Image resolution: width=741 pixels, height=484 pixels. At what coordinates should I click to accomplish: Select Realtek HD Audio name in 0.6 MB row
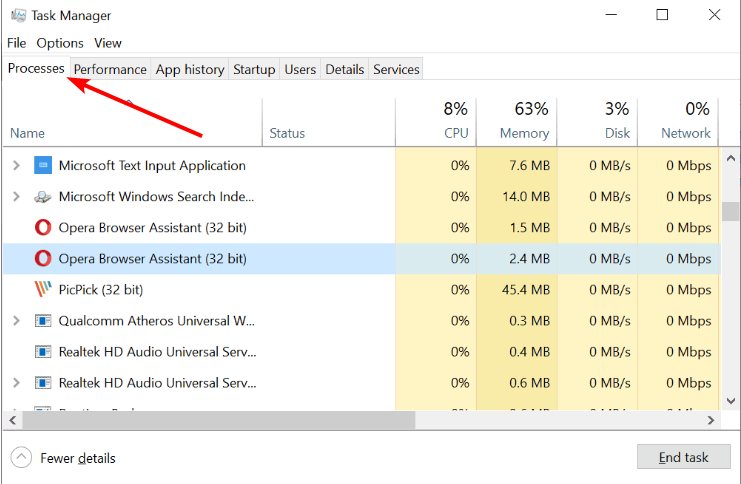tap(157, 383)
